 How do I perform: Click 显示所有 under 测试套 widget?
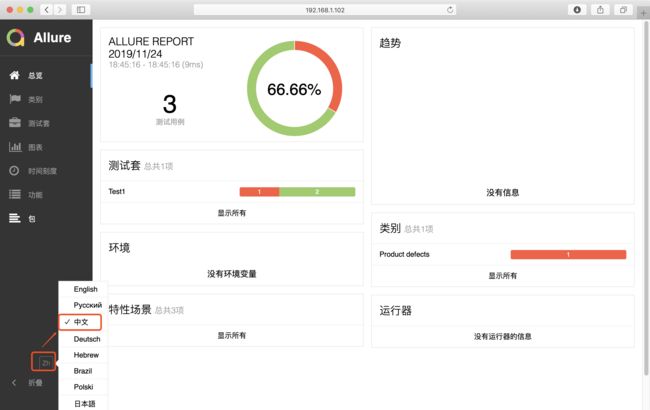(x=232, y=213)
